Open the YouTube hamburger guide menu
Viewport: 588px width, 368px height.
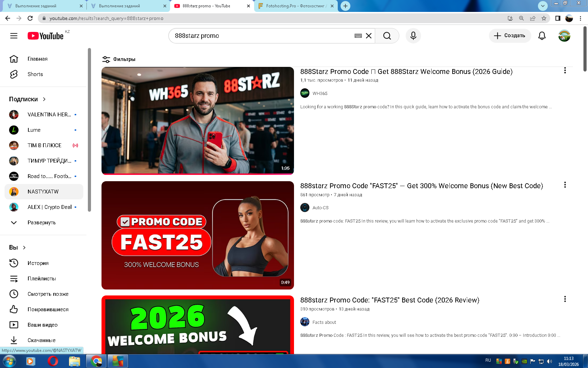(14, 36)
